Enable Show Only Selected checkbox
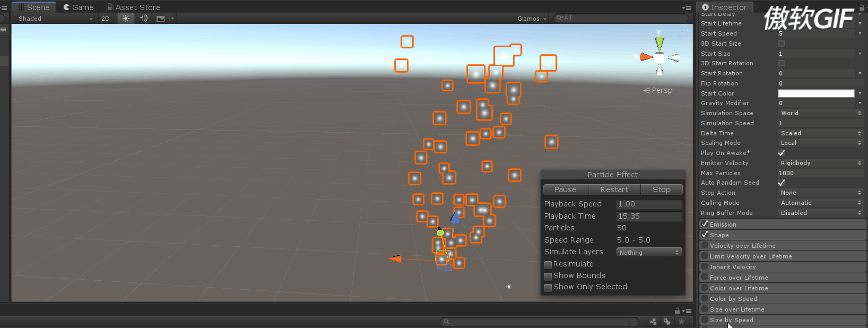 (x=548, y=287)
